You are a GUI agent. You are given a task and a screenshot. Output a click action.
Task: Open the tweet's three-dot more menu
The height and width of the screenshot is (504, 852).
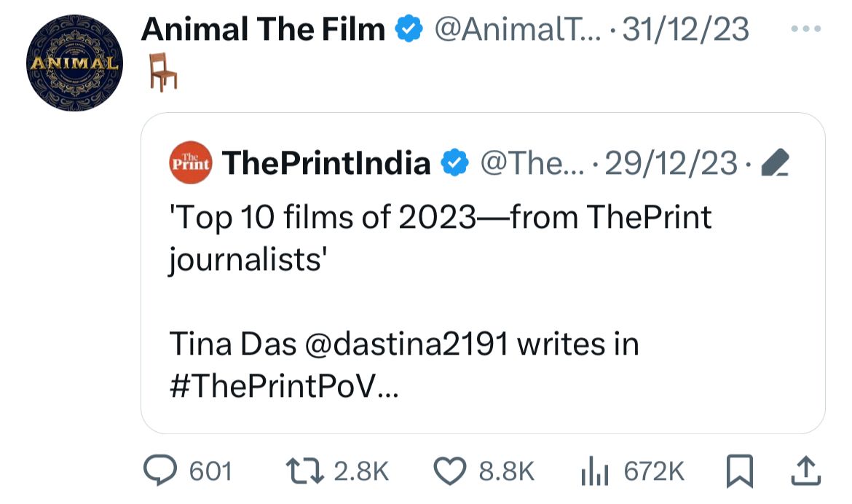click(805, 28)
